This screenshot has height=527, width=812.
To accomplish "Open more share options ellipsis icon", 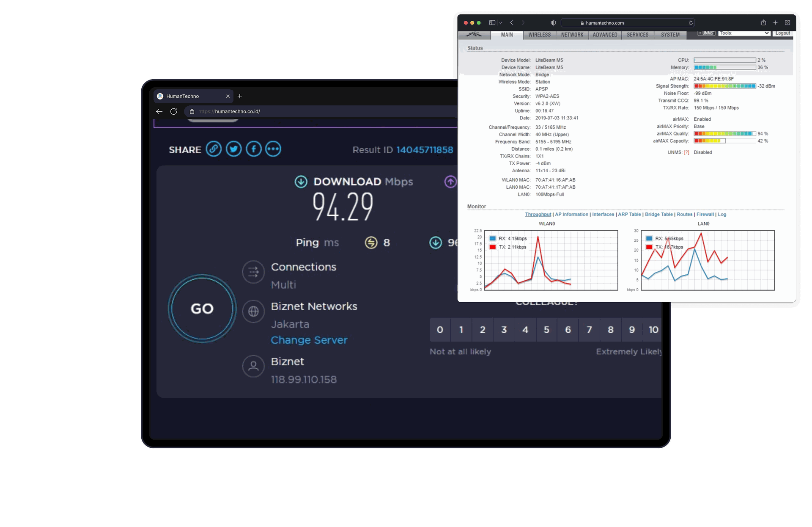I will click(x=273, y=149).
